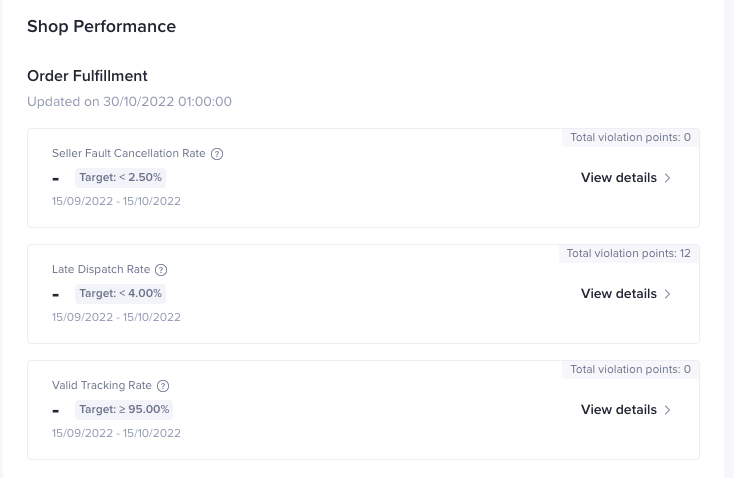Screen dimensions: 734x478
Task: Click the Seller Fault Cancellation Rate label
Action: click(128, 154)
